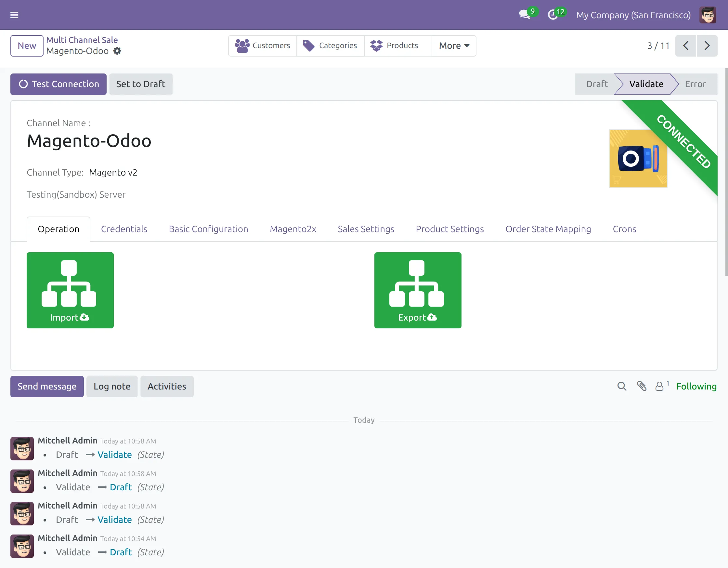Screen dimensions: 728x568
Task: Toggle the Following subscription status
Action: pyautogui.click(x=696, y=386)
